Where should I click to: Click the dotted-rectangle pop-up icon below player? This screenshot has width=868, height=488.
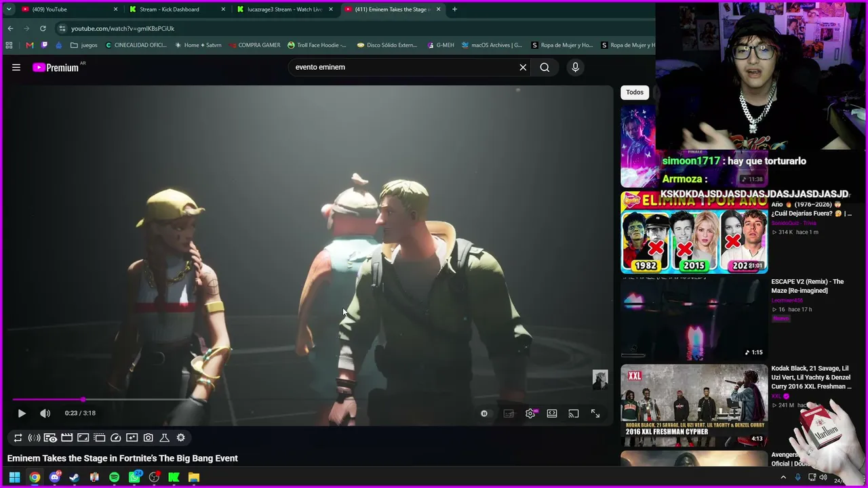(99, 438)
